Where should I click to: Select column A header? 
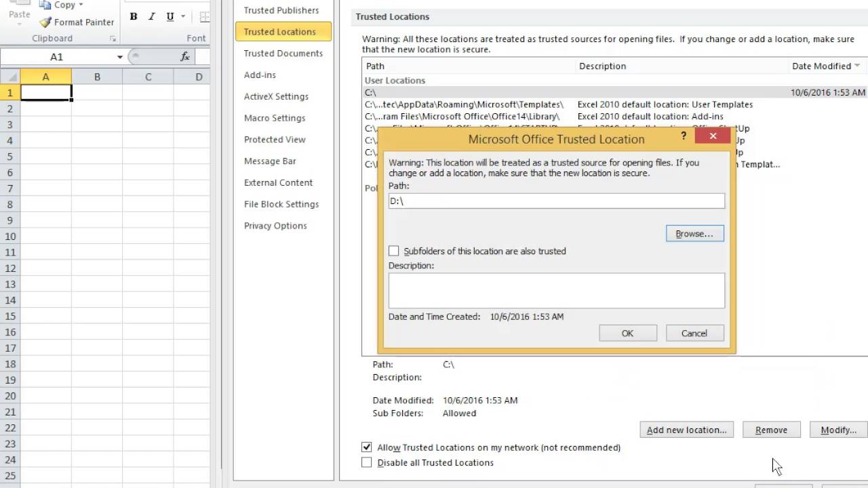click(x=46, y=77)
